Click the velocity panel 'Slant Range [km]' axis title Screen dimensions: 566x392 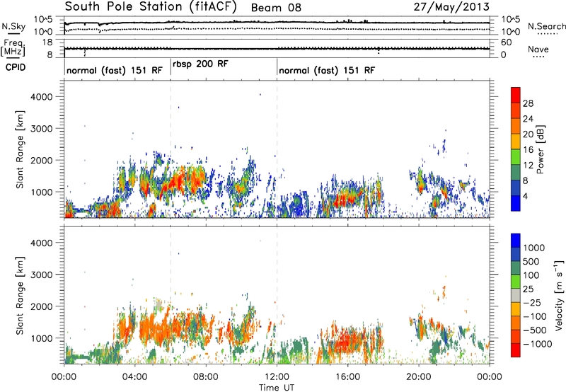[x=20, y=295]
